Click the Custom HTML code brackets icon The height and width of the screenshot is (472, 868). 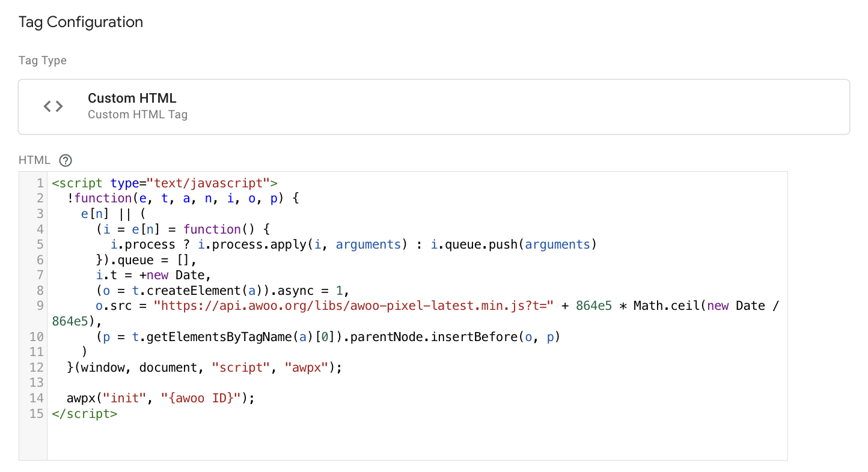[53, 106]
